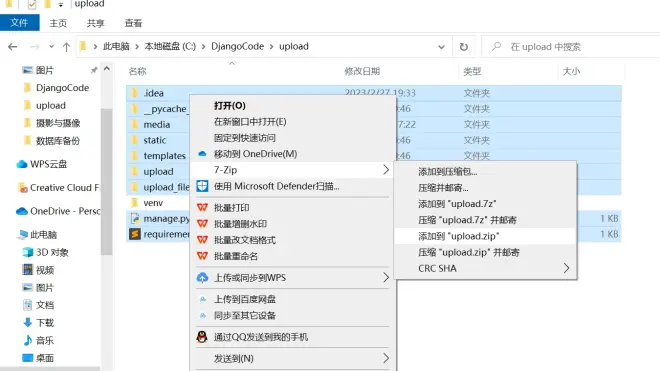
Task: Click the sidebar scroll up arrow
Action: (107, 69)
